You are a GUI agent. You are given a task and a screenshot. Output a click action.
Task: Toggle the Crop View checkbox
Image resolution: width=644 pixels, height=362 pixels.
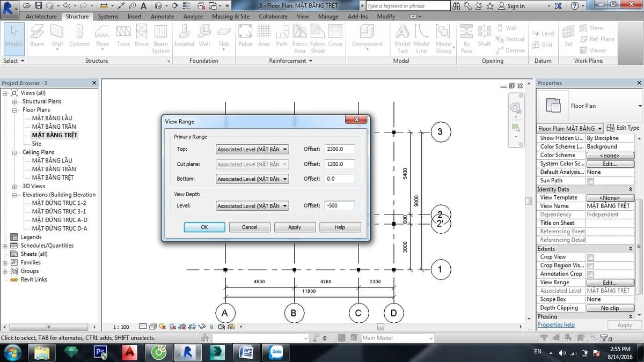pos(590,257)
